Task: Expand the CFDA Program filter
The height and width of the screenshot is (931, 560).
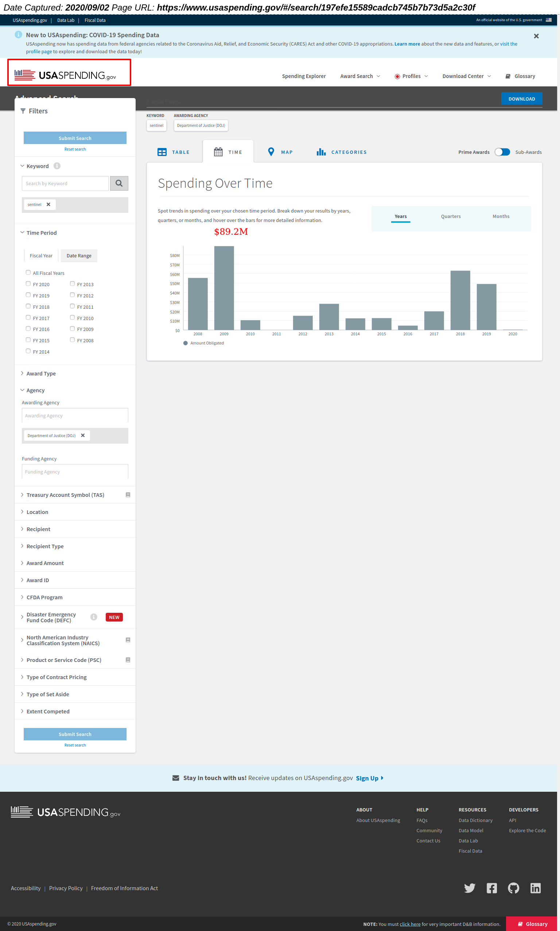Action: 42,597
